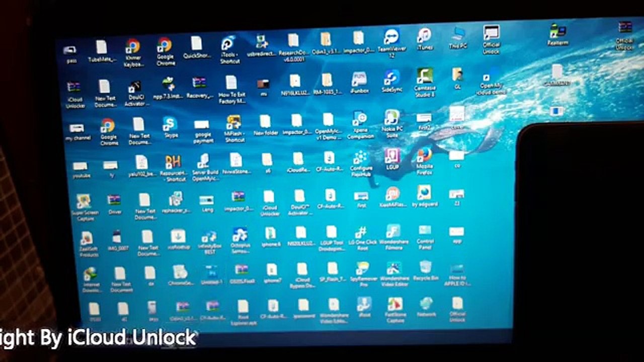
Task: Open the by edguard file icon
Action: coord(425,197)
